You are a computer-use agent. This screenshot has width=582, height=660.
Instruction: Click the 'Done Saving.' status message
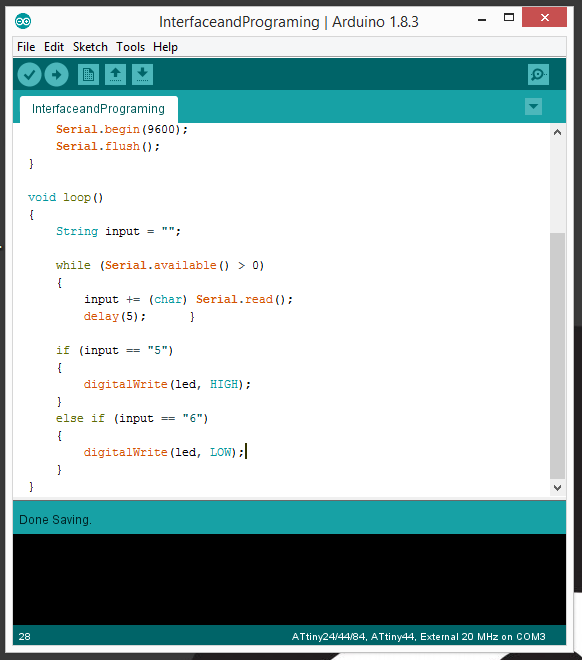coord(55,520)
